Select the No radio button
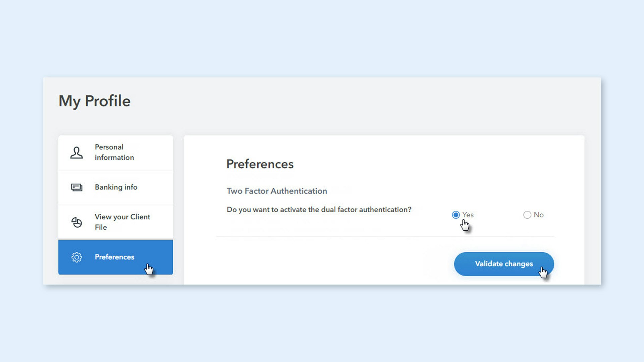 point(527,215)
